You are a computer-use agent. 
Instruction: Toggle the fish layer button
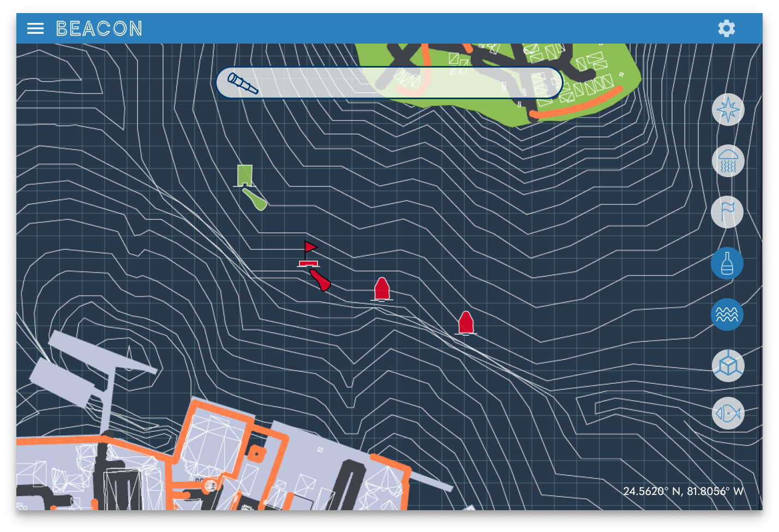point(728,414)
